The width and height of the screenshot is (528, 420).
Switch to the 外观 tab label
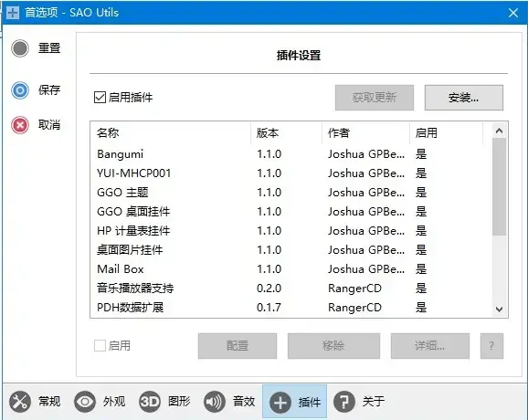pyautogui.click(x=114, y=402)
